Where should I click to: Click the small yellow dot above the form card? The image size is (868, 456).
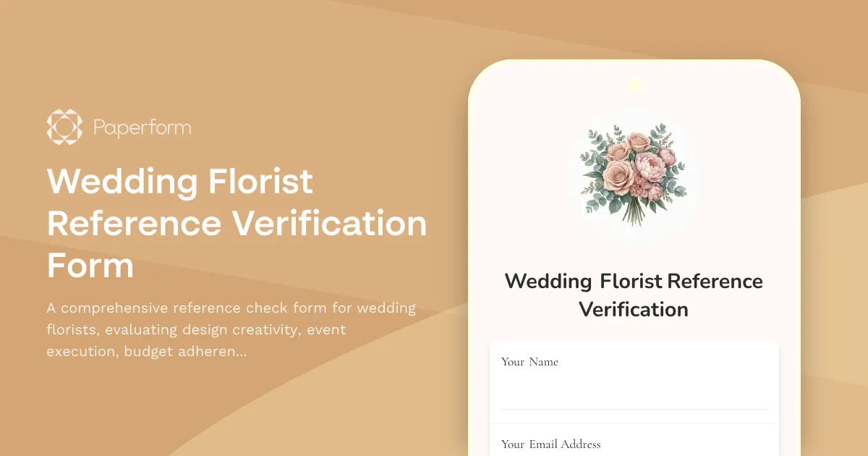[x=634, y=85]
